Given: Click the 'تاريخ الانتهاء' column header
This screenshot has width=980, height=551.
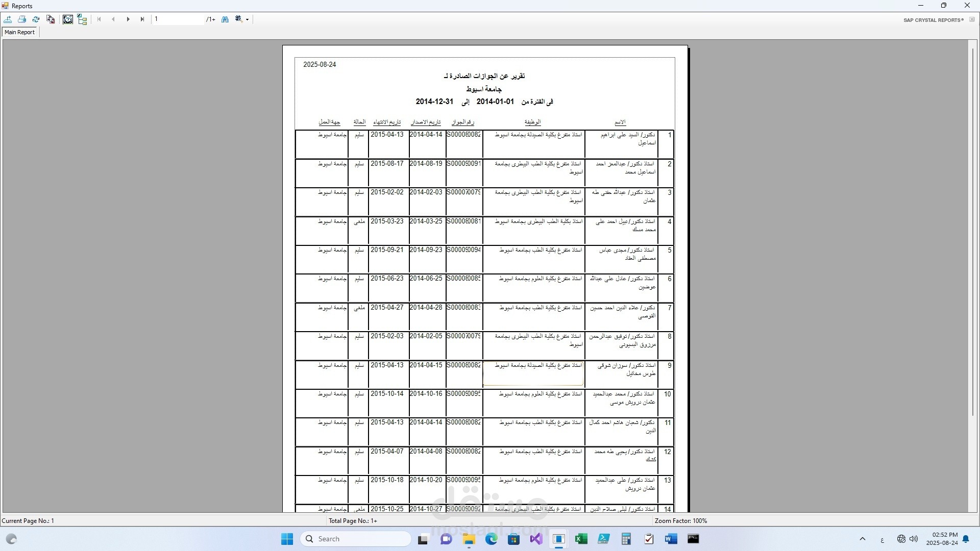Looking at the screenshot, I should [x=387, y=122].
